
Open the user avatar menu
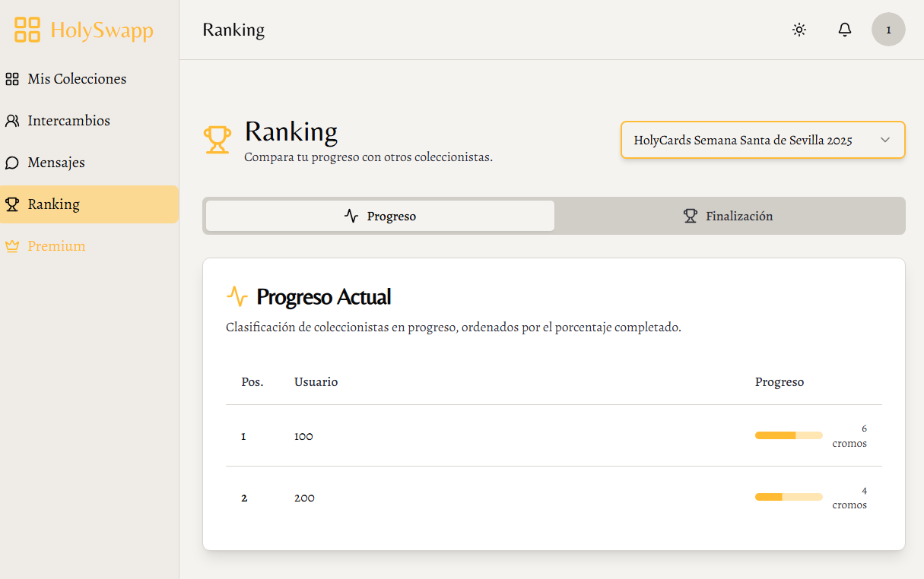click(887, 30)
